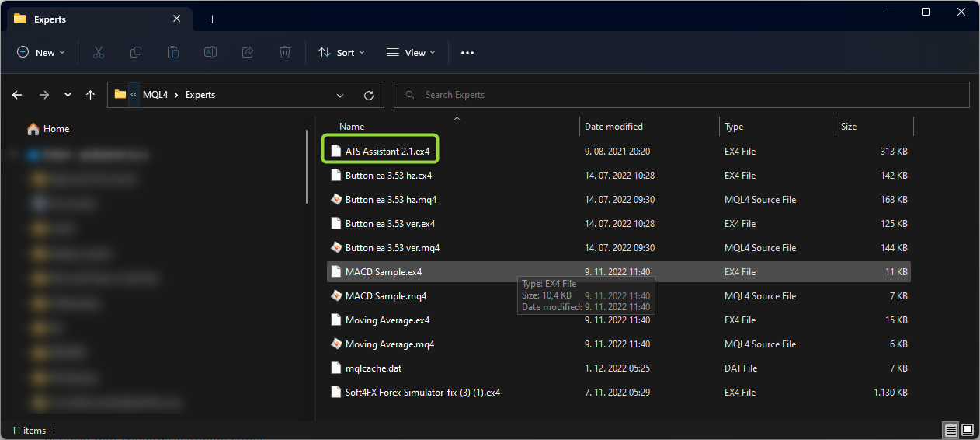
Task: Open the New item dropdown
Action: click(41, 53)
